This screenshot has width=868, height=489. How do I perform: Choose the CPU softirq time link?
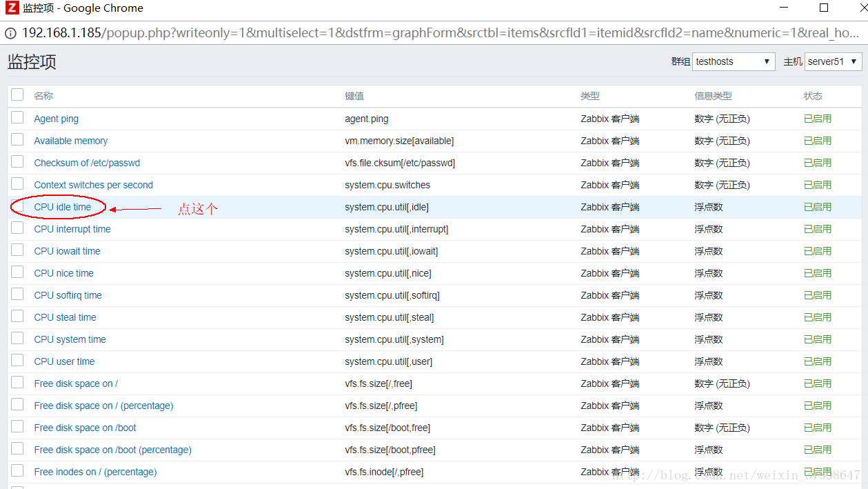pyautogui.click(x=68, y=295)
